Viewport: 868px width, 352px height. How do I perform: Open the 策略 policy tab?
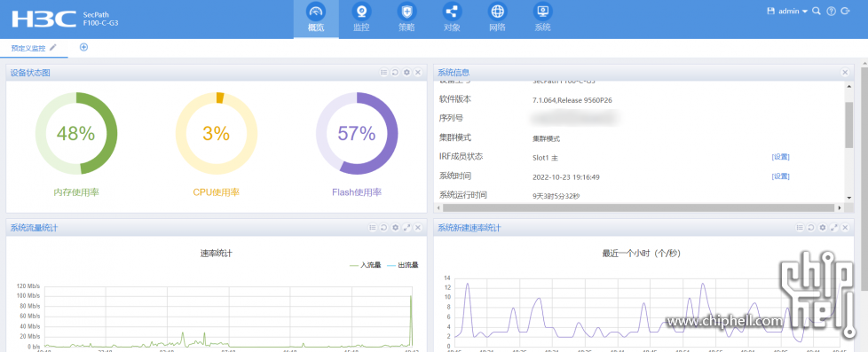(x=406, y=19)
